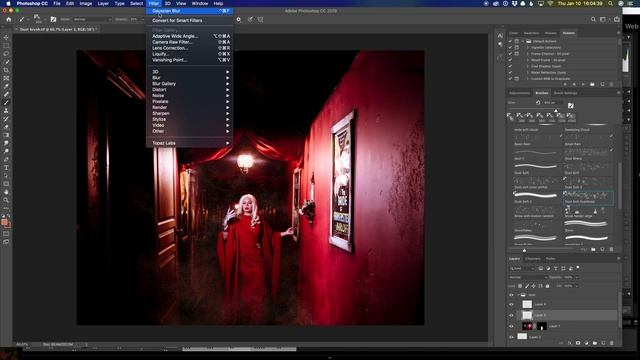Open the Blur submenu in Filter menu

pos(190,78)
